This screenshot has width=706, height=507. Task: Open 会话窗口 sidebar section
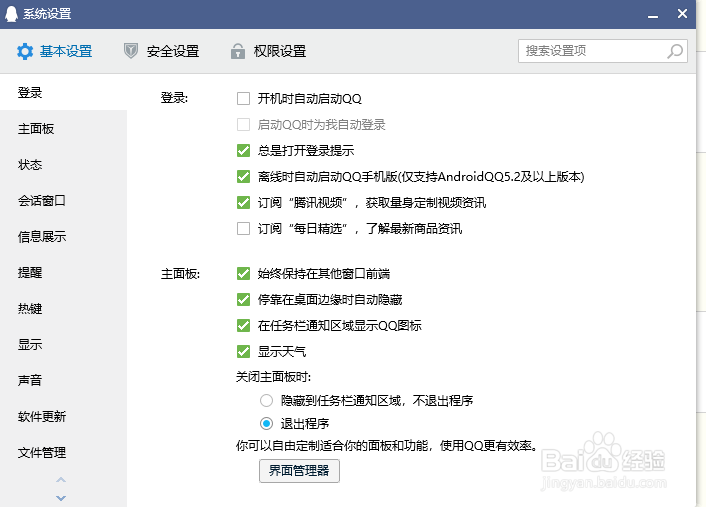pos(63,201)
